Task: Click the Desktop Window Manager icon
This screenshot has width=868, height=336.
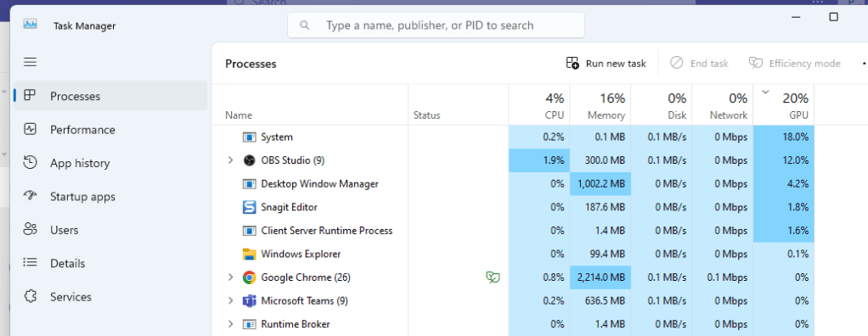Action: 250,183
